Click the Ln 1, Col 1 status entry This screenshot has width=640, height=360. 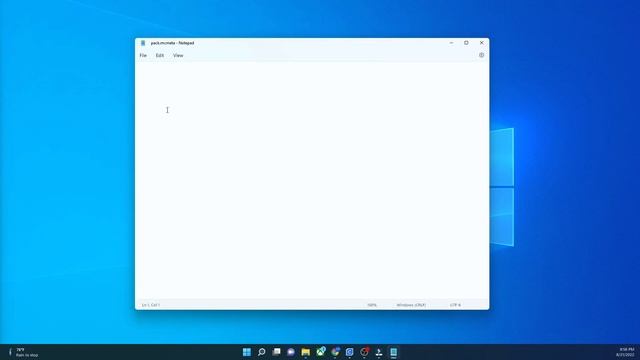(151, 305)
